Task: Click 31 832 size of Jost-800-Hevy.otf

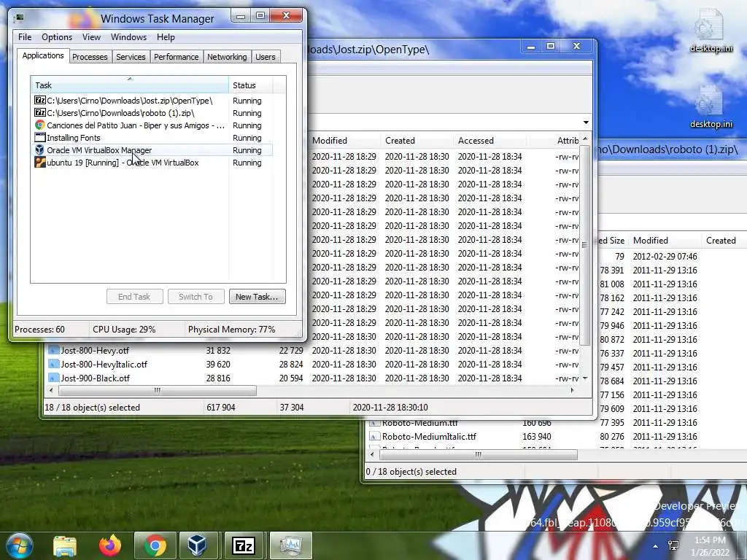Action: (218, 351)
